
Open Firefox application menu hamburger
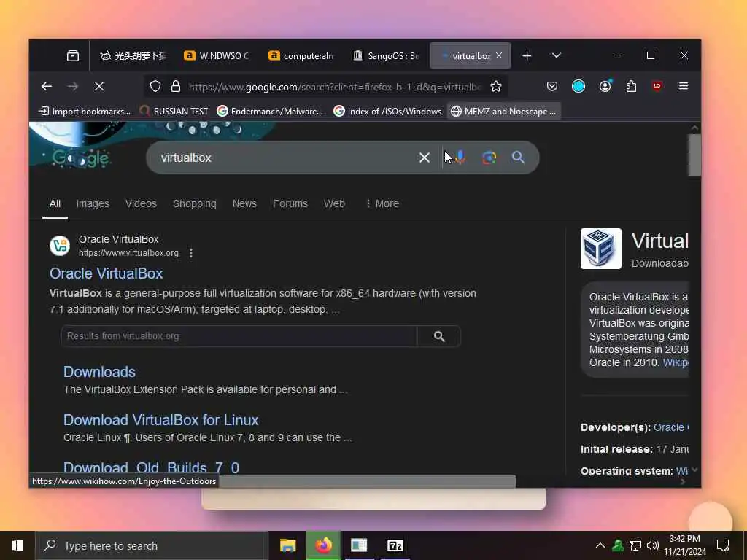point(684,86)
